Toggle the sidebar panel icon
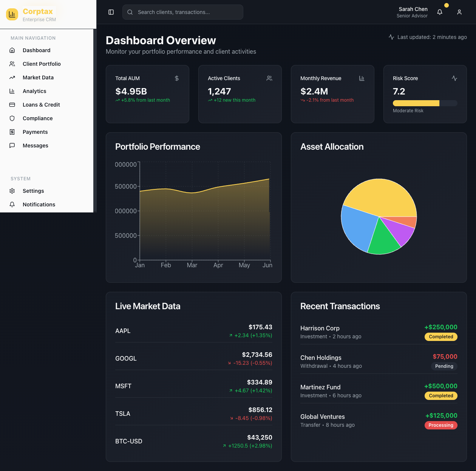Image resolution: width=476 pixels, height=471 pixels. point(111,12)
